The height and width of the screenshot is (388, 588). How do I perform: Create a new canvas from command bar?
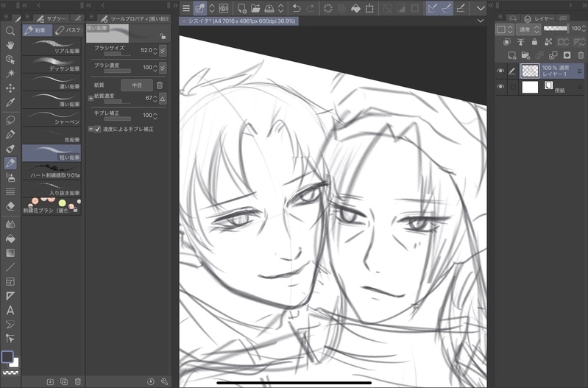click(x=242, y=8)
